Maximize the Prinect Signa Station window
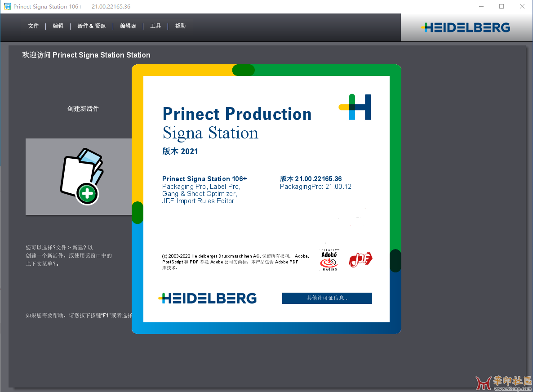Image resolution: width=533 pixels, height=392 pixels. click(502, 6)
